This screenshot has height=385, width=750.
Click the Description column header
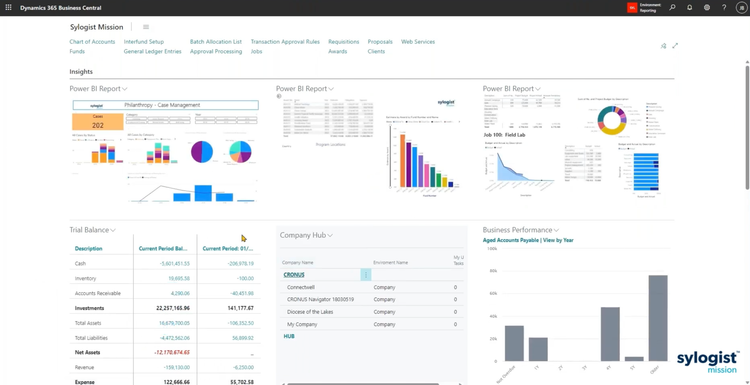88,249
